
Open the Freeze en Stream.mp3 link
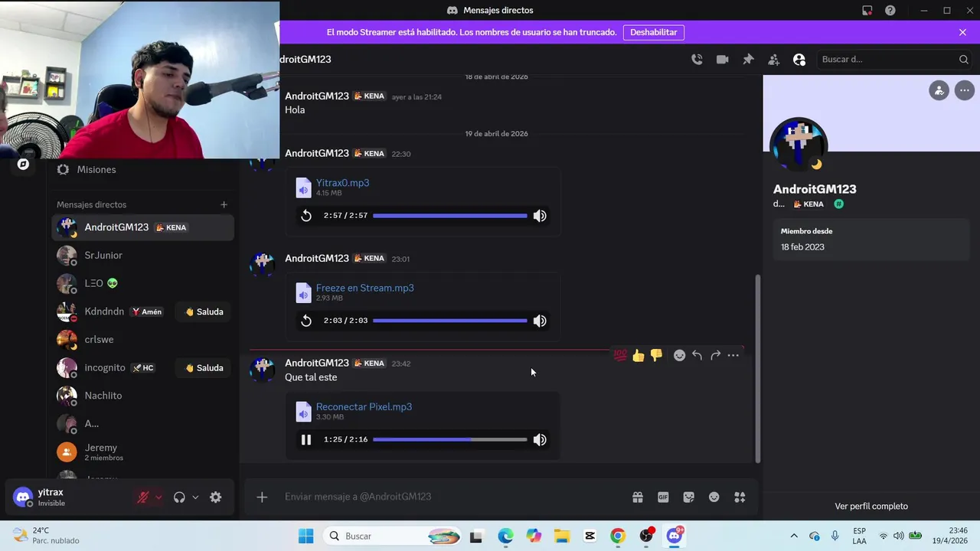[x=364, y=288]
